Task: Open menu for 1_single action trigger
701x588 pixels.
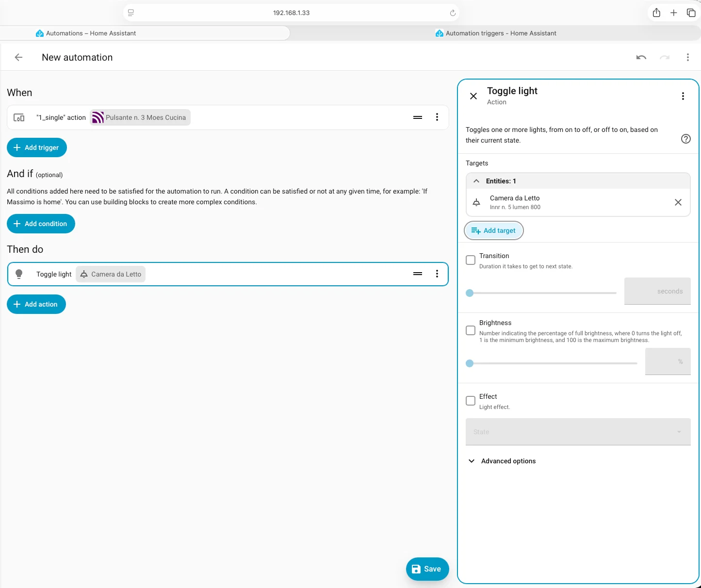Action: point(437,117)
